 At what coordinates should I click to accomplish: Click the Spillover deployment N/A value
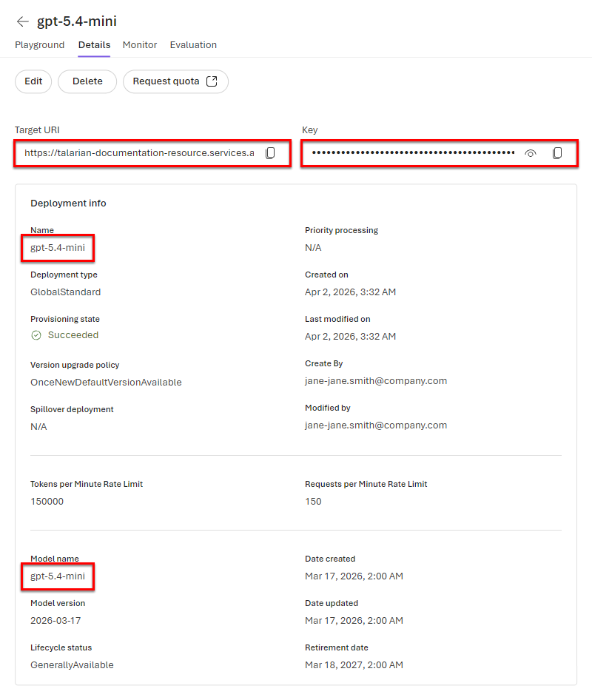(38, 427)
